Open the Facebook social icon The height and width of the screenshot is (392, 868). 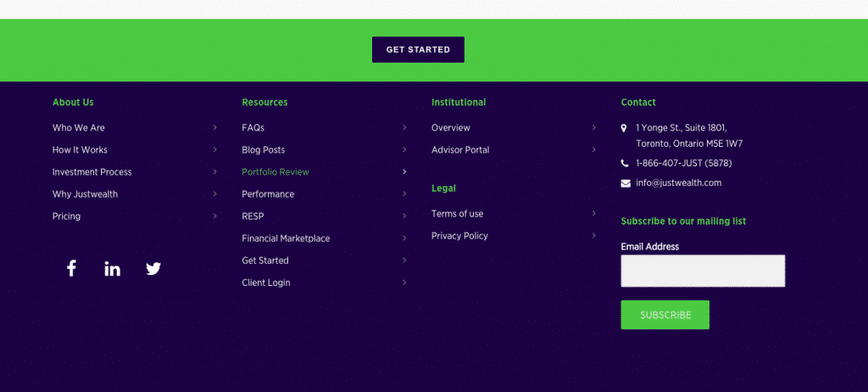pyautogui.click(x=71, y=269)
